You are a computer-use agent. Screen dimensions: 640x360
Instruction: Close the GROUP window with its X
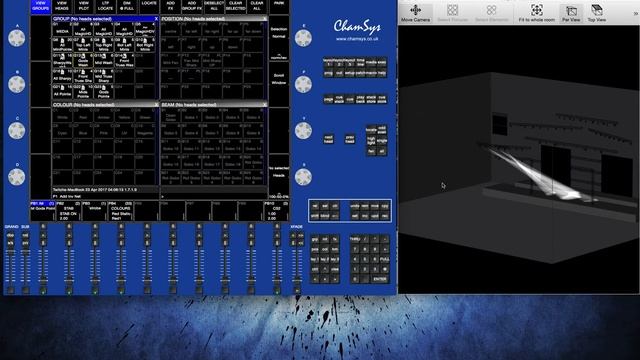click(156, 19)
